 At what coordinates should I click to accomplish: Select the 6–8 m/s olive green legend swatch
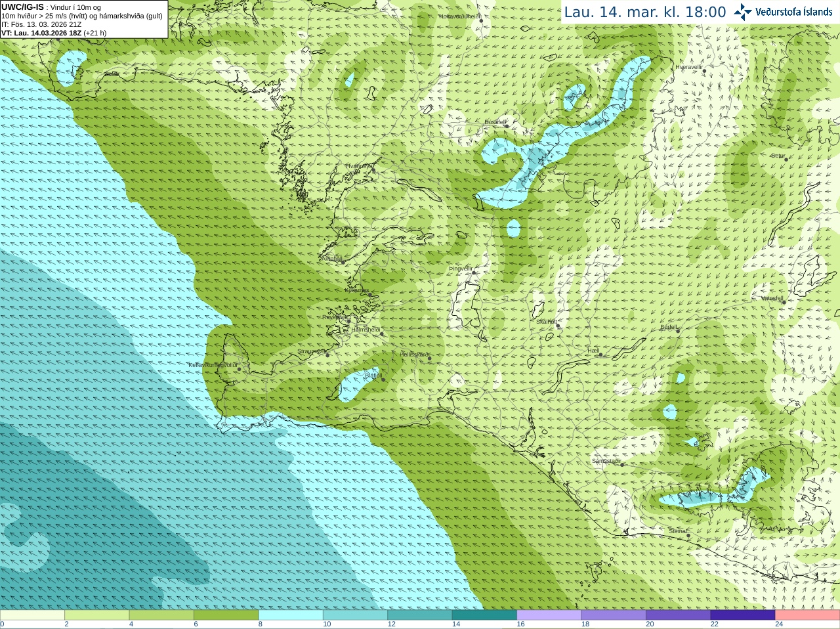(x=226, y=615)
